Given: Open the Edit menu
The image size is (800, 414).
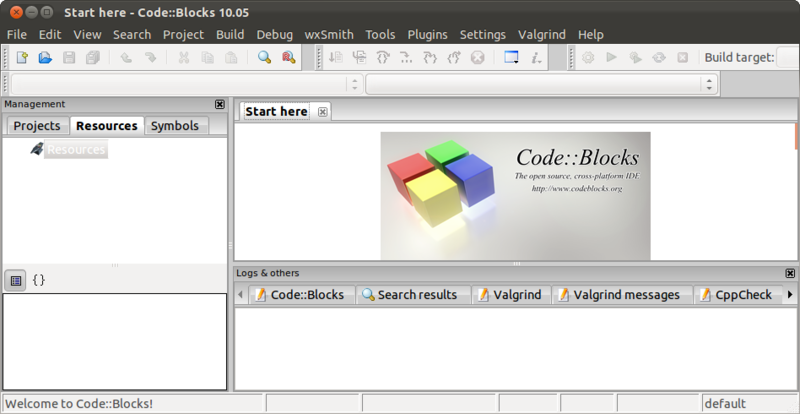Looking at the screenshot, I should [50, 35].
